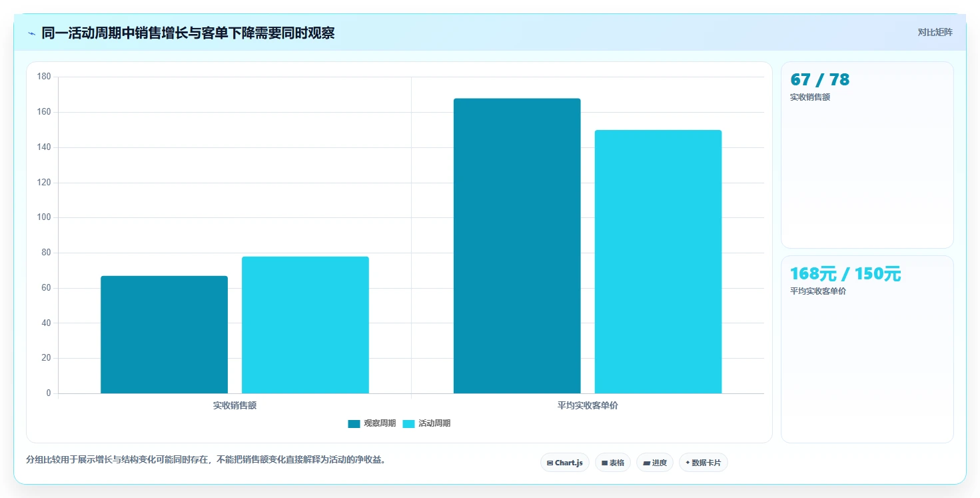Screen dimensions: 980x498
Task: Click the 观察周期 bar for 实收销售额
Action: [x=165, y=335]
